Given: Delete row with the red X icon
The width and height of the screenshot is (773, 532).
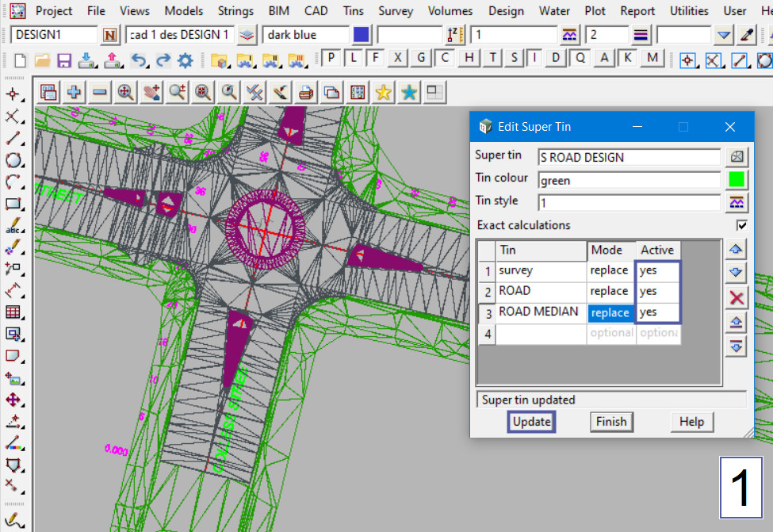Looking at the screenshot, I should point(737,297).
